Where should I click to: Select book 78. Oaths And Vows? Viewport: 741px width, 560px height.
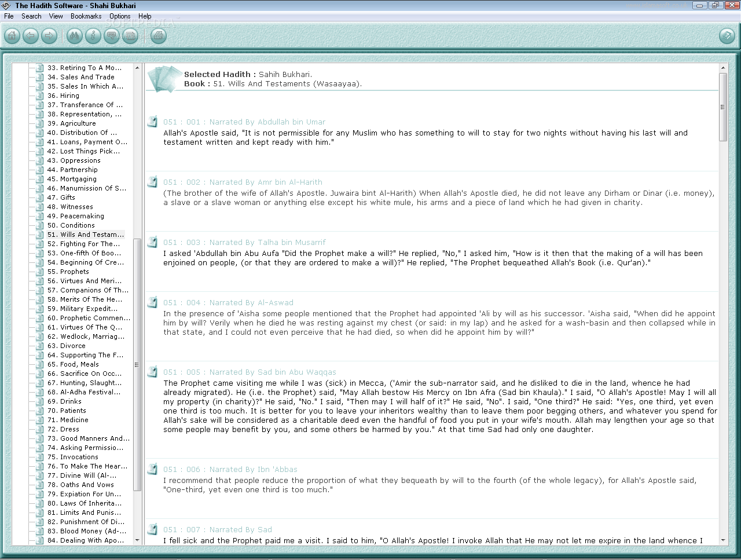pos(80,485)
